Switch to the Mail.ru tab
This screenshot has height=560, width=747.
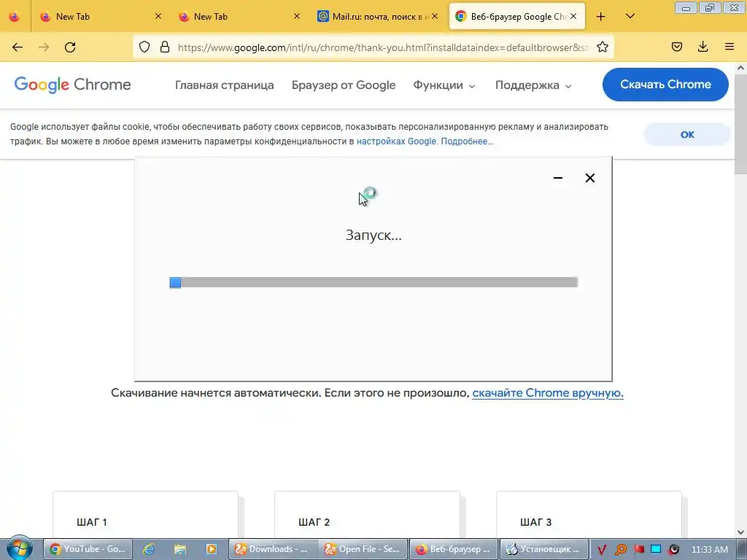click(376, 17)
